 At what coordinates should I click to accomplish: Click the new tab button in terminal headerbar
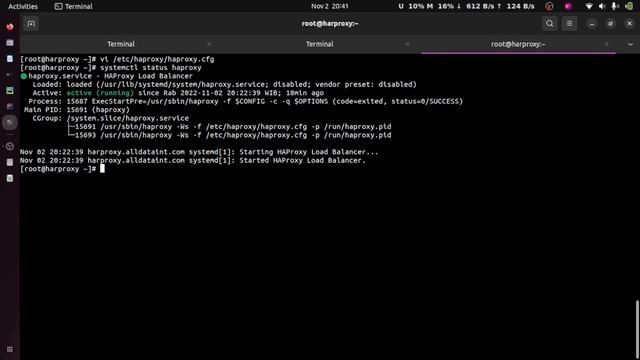(x=31, y=24)
